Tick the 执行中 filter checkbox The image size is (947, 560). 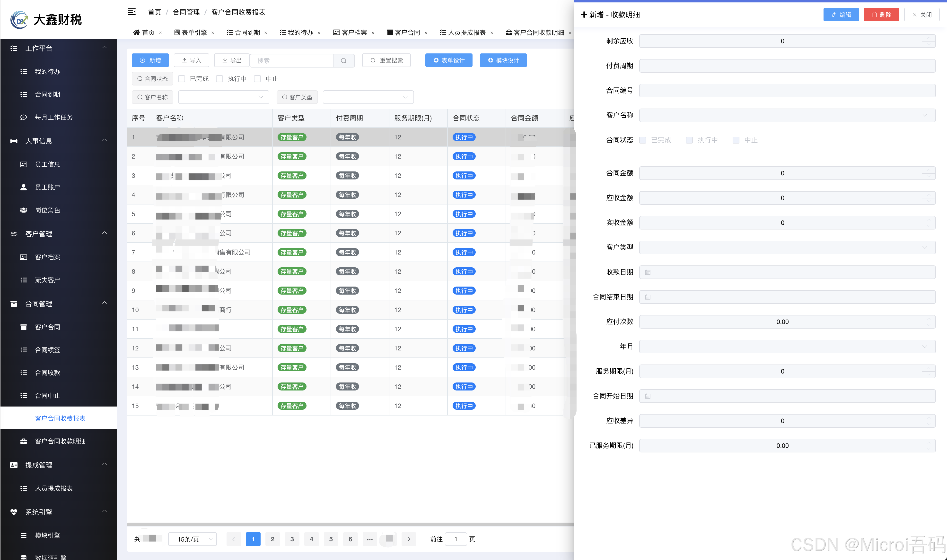[219, 78]
